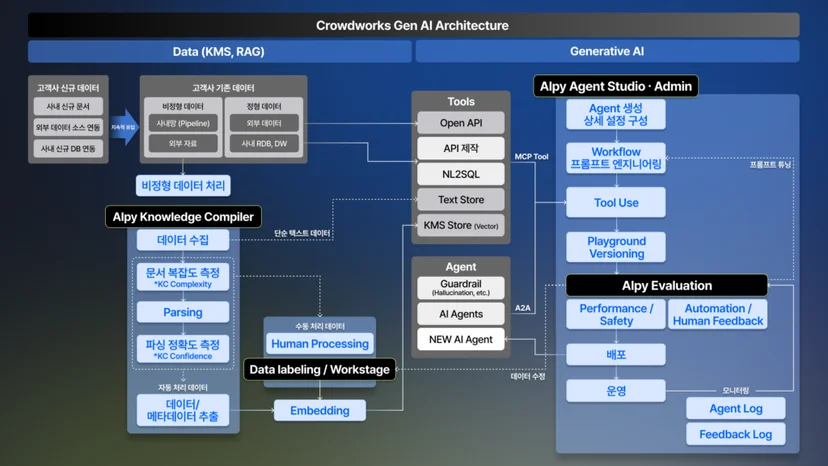The width and height of the screenshot is (828, 466).
Task: Click the 정형 데이터 column heading
Action: (264, 106)
